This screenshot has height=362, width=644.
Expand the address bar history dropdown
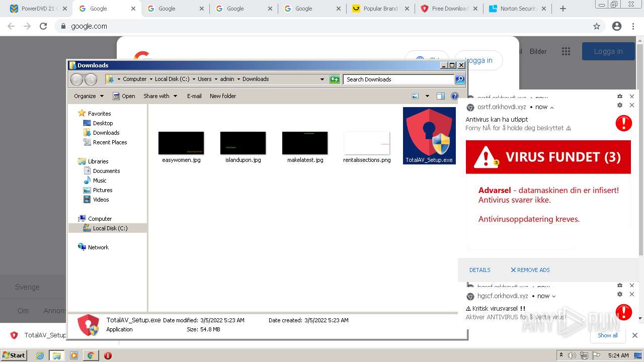[322, 79]
